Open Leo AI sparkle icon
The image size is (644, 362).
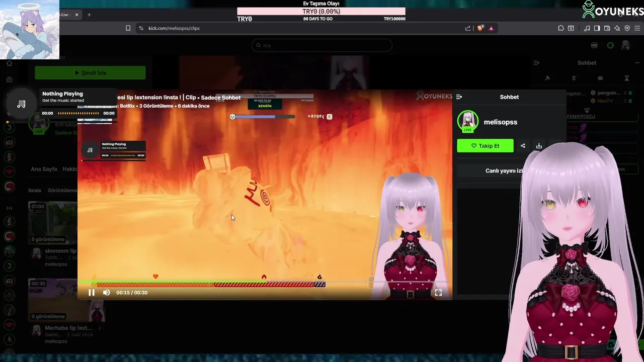(617, 28)
